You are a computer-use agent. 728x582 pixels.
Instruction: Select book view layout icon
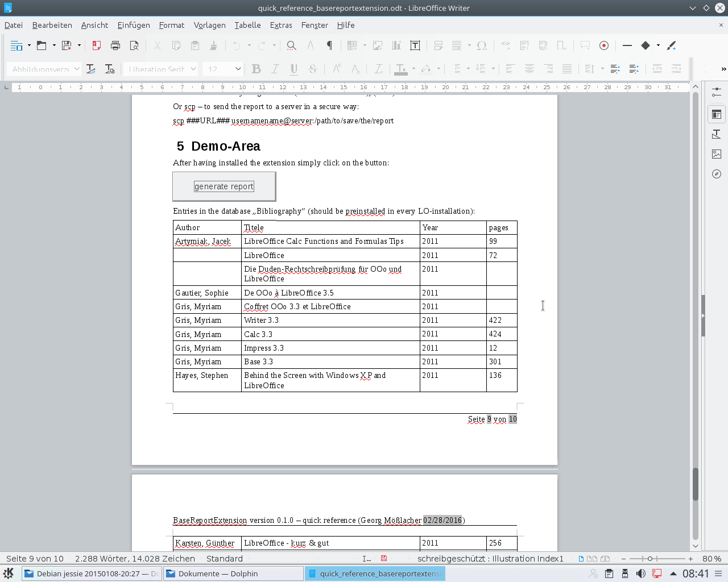(x=605, y=559)
